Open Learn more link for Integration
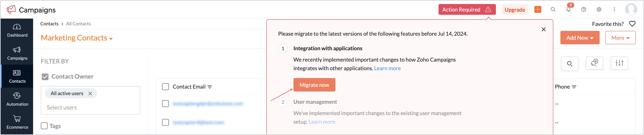The height and width of the screenshot is (135, 644). [387, 68]
